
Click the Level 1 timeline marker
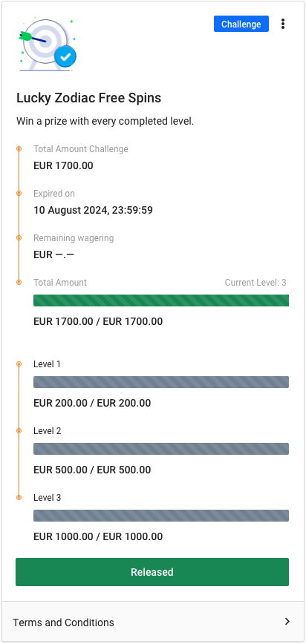tap(19, 364)
